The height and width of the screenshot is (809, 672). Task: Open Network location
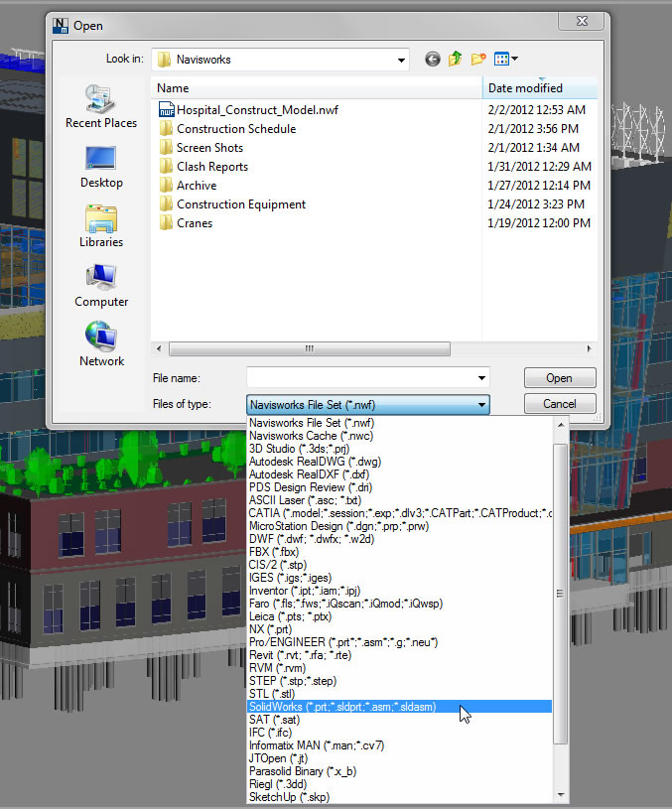pos(101,345)
